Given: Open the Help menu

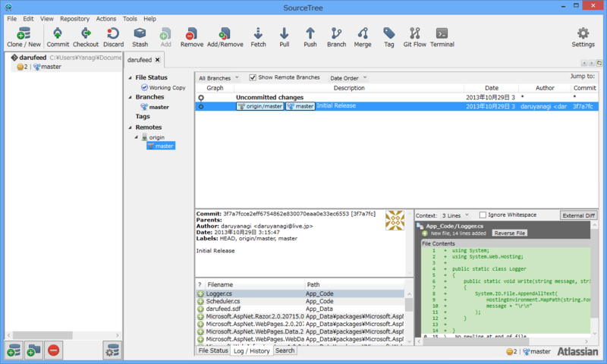Looking at the screenshot, I should pyautogui.click(x=149, y=18).
